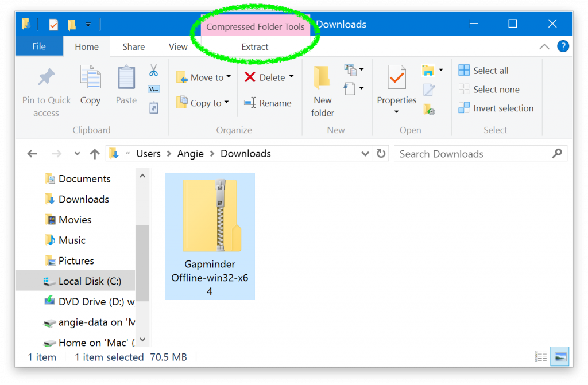
Task: Open Customize Quick Access Toolbar dropdown
Action: click(x=88, y=25)
